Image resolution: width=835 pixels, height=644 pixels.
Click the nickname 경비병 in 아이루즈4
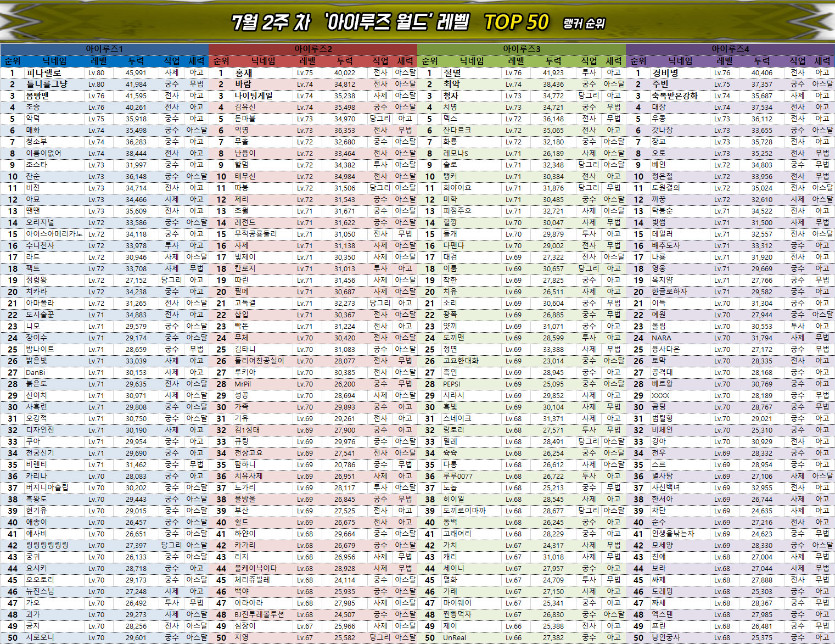(x=665, y=72)
